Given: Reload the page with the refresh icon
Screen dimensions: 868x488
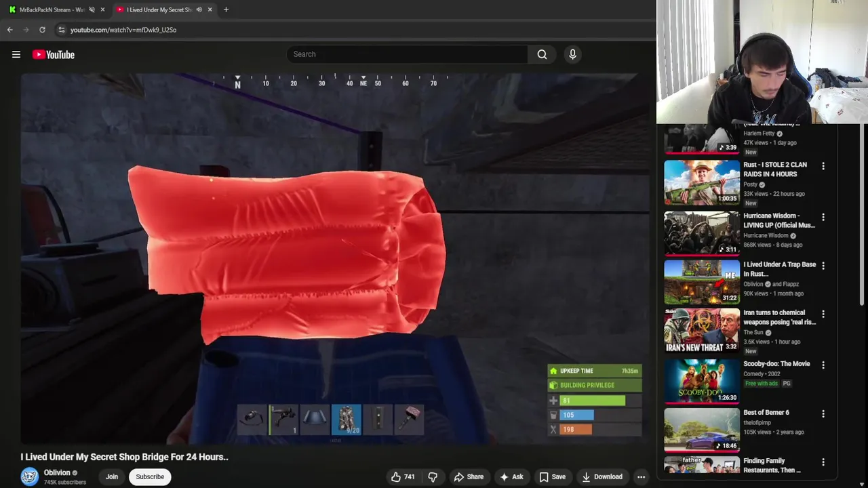Looking at the screenshot, I should coord(42,30).
